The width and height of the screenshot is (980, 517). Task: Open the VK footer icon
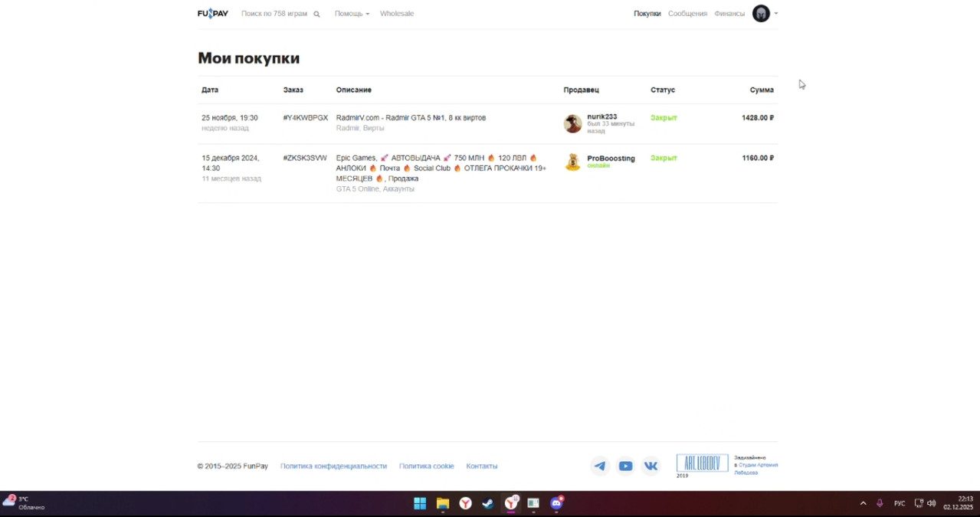651,466
